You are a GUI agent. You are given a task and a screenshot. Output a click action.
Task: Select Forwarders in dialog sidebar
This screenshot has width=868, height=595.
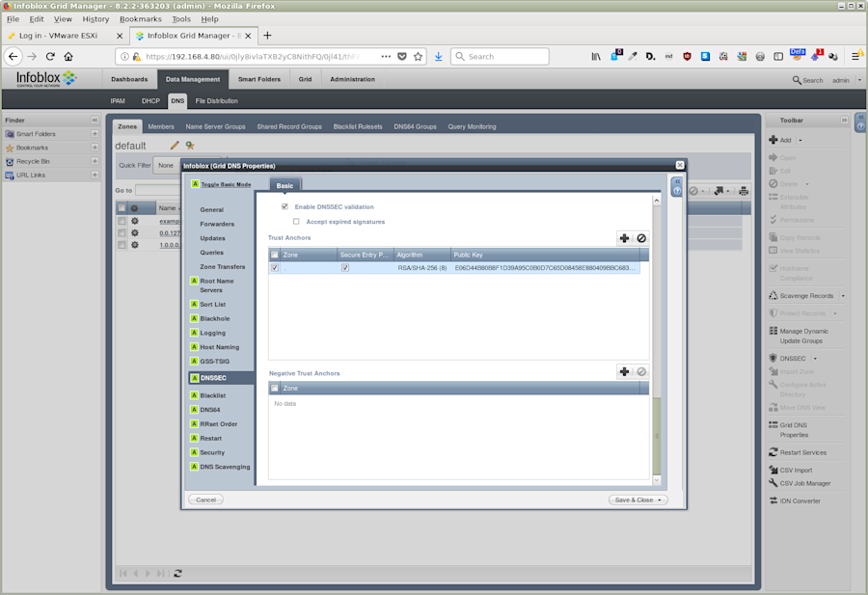(217, 224)
